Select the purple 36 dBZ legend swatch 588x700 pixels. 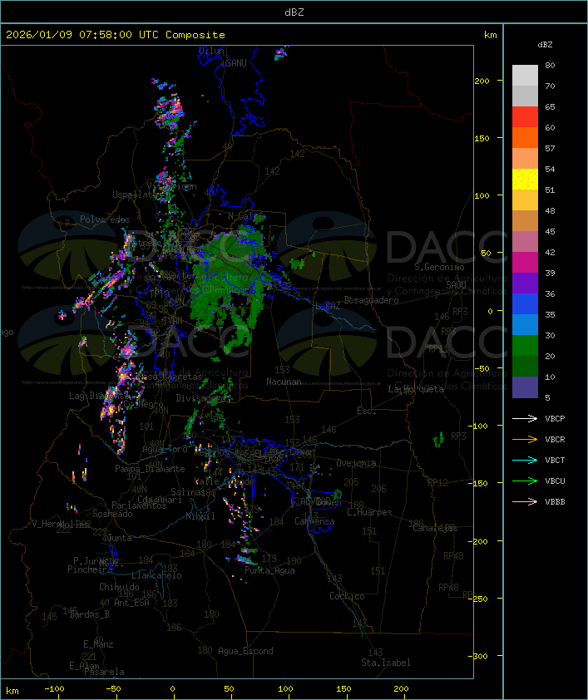click(525, 283)
